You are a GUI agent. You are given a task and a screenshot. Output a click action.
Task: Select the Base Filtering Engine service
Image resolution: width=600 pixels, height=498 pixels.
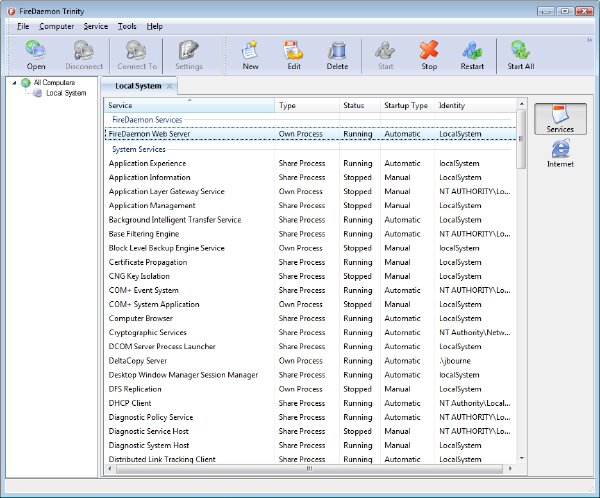[310, 234]
